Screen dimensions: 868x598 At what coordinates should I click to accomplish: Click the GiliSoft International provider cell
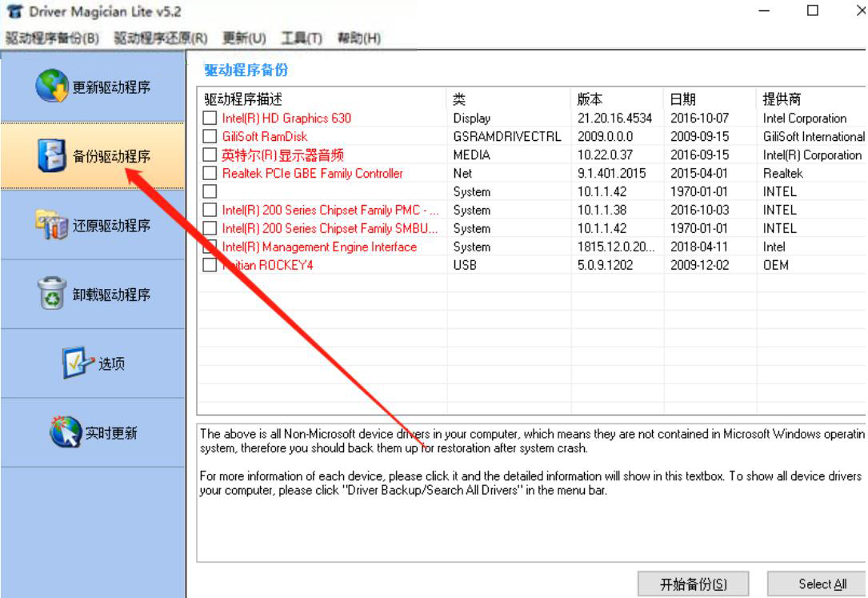pyautogui.click(x=813, y=136)
